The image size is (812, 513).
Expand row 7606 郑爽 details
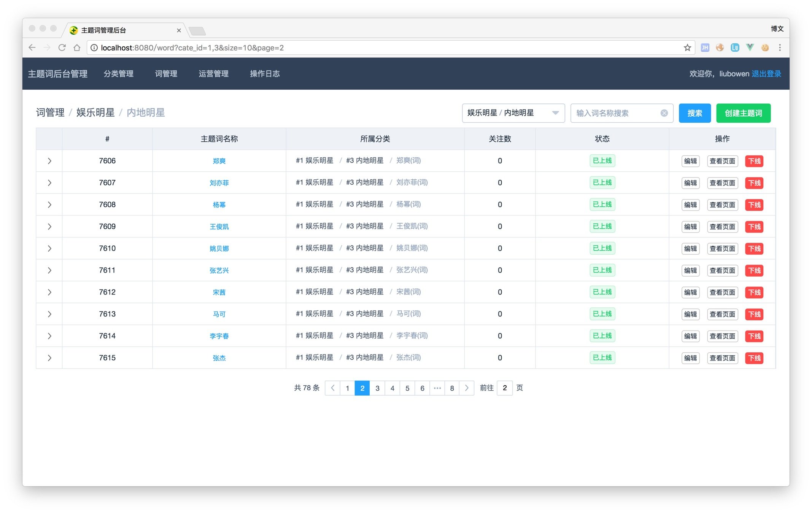pos(49,161)
